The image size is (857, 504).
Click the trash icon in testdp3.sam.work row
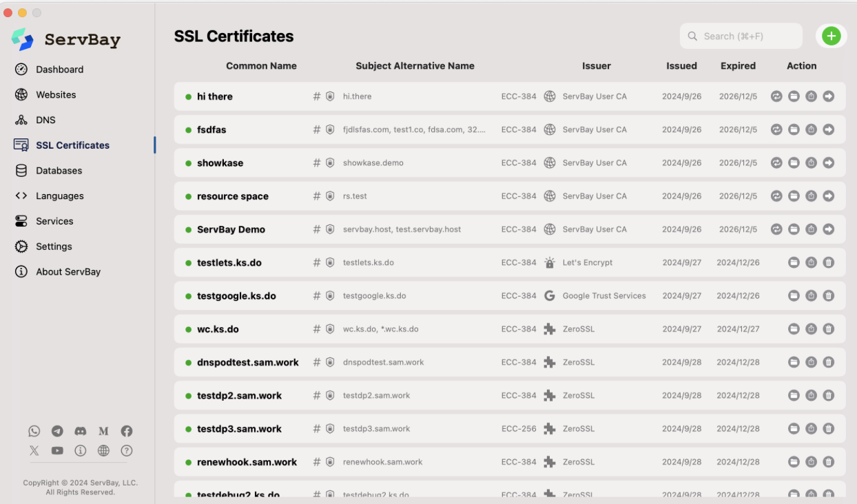829,428
